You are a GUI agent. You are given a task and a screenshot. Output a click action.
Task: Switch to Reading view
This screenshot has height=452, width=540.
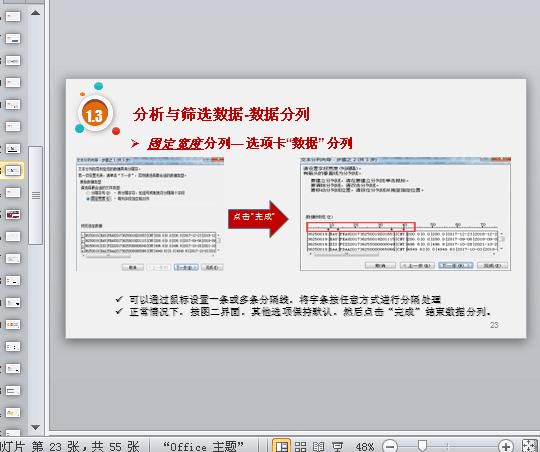[319, 447]
